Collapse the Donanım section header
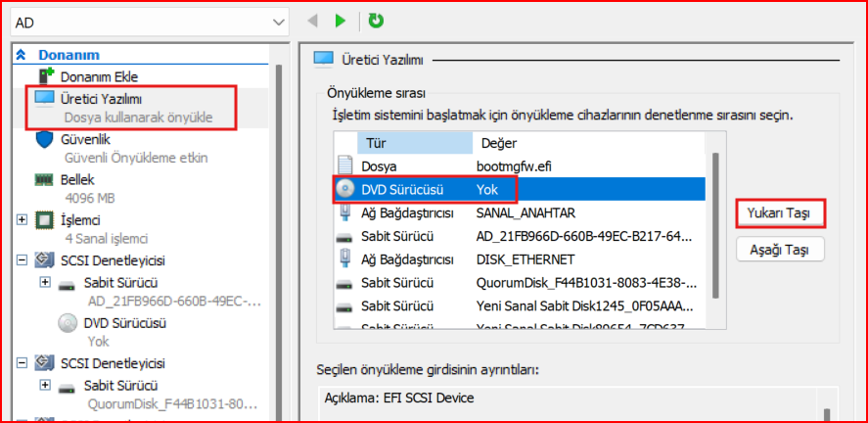Viewport: 868px width, 423px height. (x=21, y=55)
